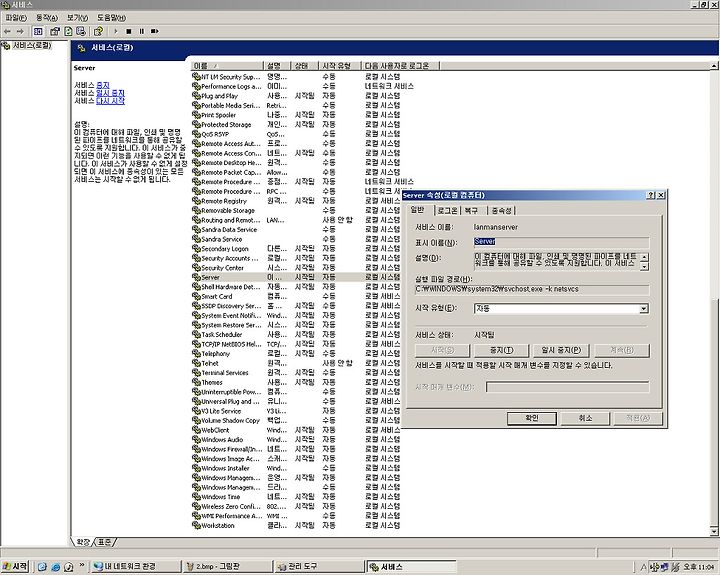Sort services by the 상태 column header
The width and height of the screenshot is (720, 575).
(304, 66)
